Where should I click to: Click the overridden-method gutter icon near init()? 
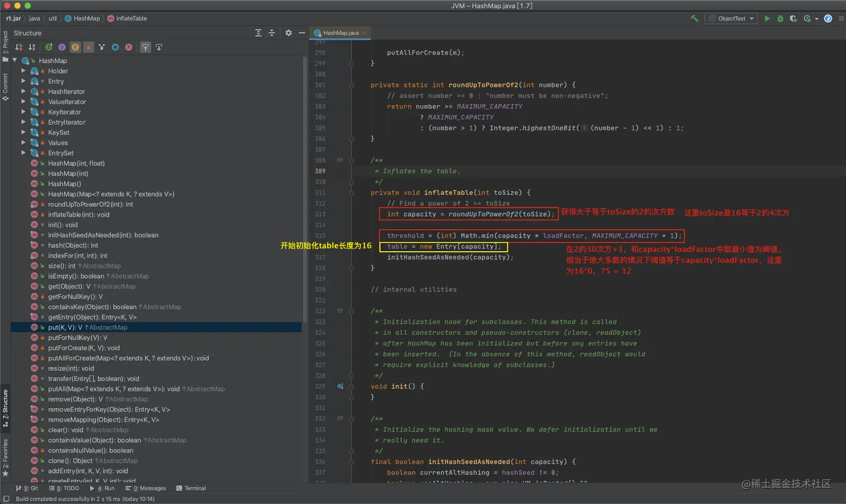[340, 386]
